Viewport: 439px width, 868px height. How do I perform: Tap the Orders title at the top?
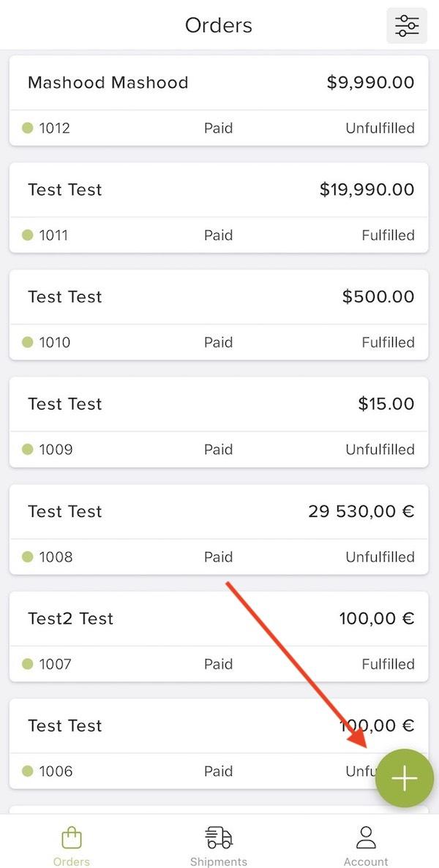(x=218, y=25)
